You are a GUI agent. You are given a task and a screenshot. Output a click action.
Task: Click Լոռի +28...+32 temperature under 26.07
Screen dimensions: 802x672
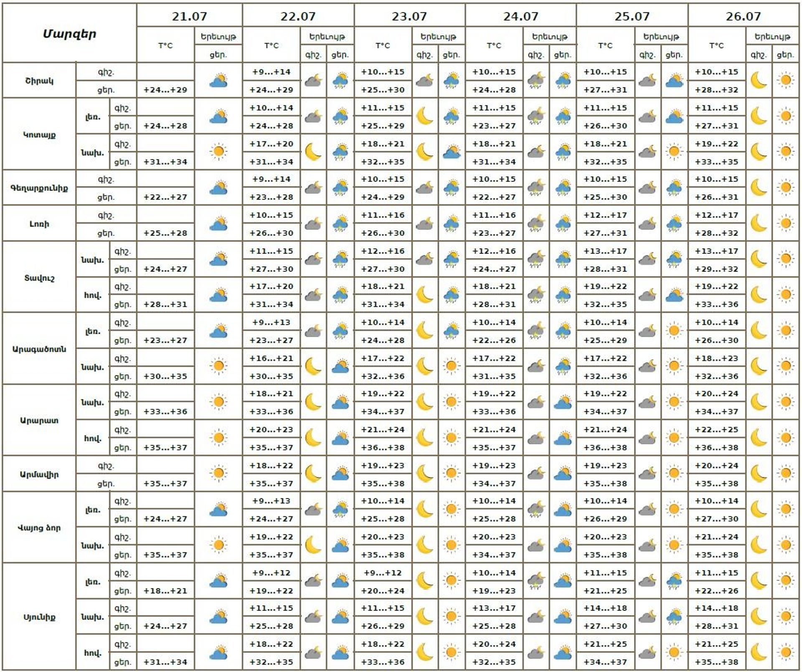point(716,233)
